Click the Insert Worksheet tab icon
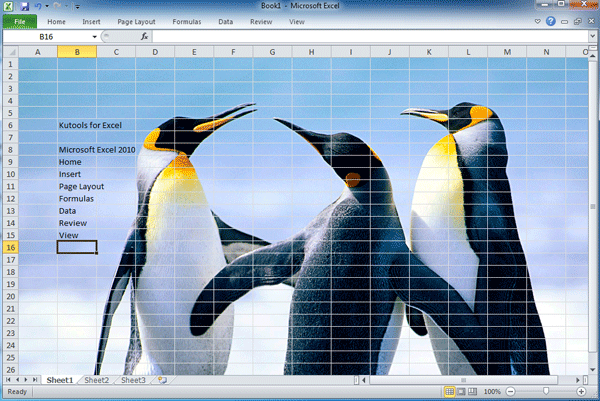600x401 pixels. (161, 381)
